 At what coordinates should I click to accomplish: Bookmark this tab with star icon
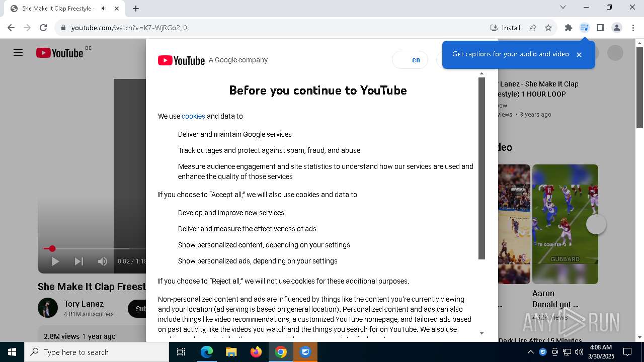pyautogui.click(x=548, y=28)
